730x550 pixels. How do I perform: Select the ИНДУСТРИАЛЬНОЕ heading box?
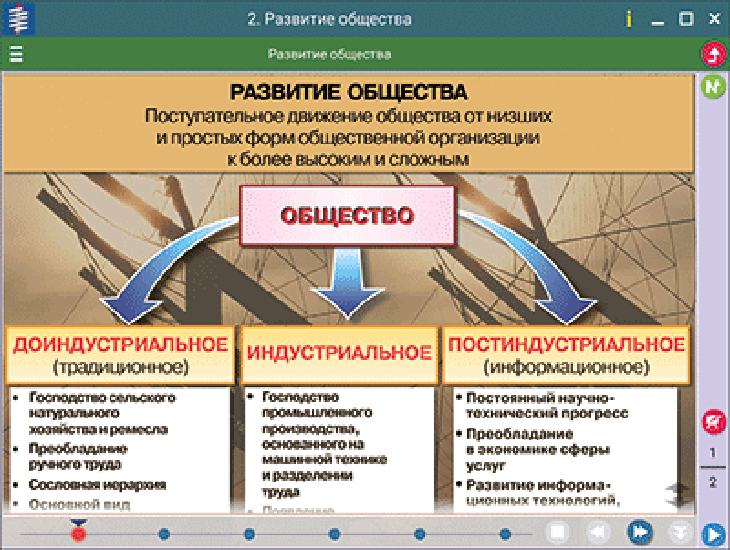tap(339, 356)
